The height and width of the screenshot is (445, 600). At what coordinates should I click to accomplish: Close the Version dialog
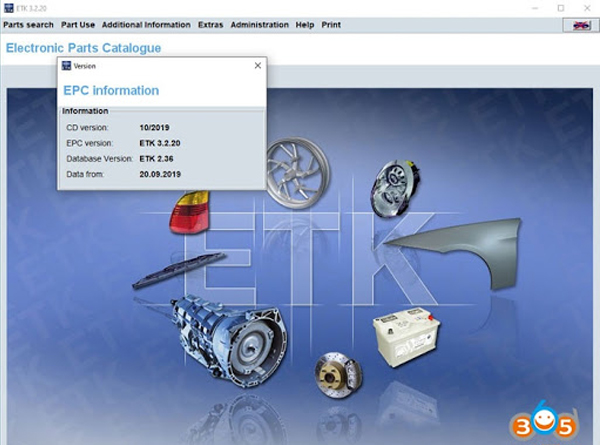coord(258,65)
